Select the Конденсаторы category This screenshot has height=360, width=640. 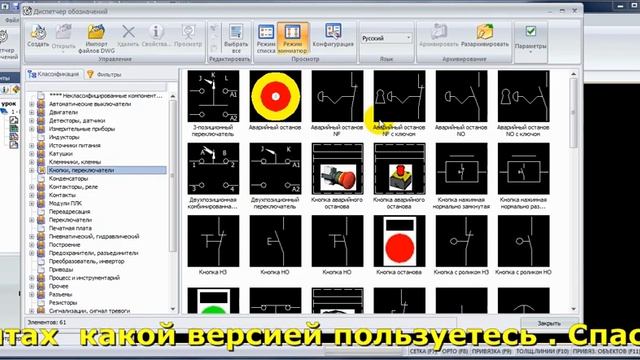click(68, 179)
